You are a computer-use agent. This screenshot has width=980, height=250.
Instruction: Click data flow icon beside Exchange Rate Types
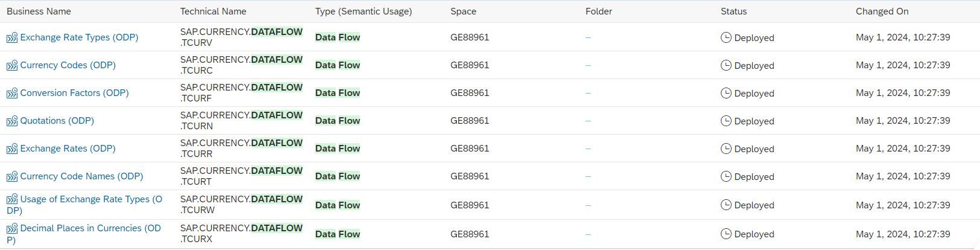point(12,37)
